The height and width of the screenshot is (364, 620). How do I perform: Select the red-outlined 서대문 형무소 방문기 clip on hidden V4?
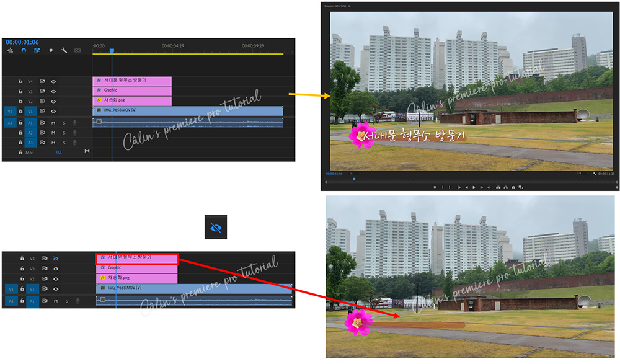coord(137,259)
